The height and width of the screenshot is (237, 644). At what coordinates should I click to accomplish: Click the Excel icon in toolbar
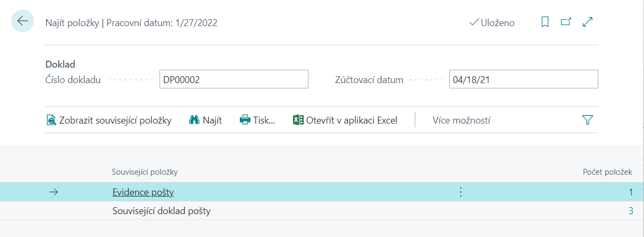click(298, 120)
